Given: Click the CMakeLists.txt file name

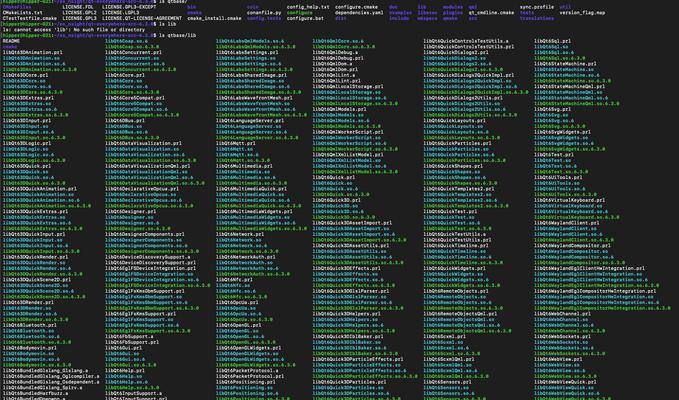Looking at the screenshot, I should point(23,13).
